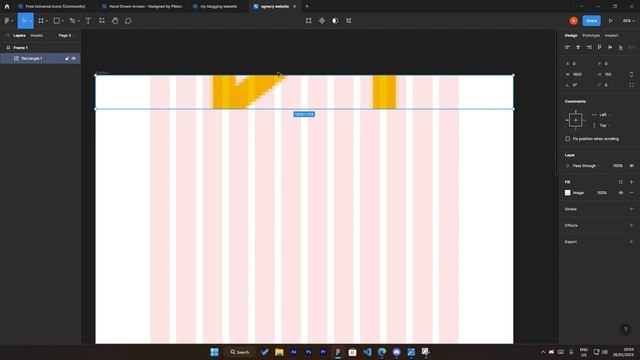The image size is (640, 360).
Task: Open Move tool options dropdown arrow
Action: [x=30, y=21]
